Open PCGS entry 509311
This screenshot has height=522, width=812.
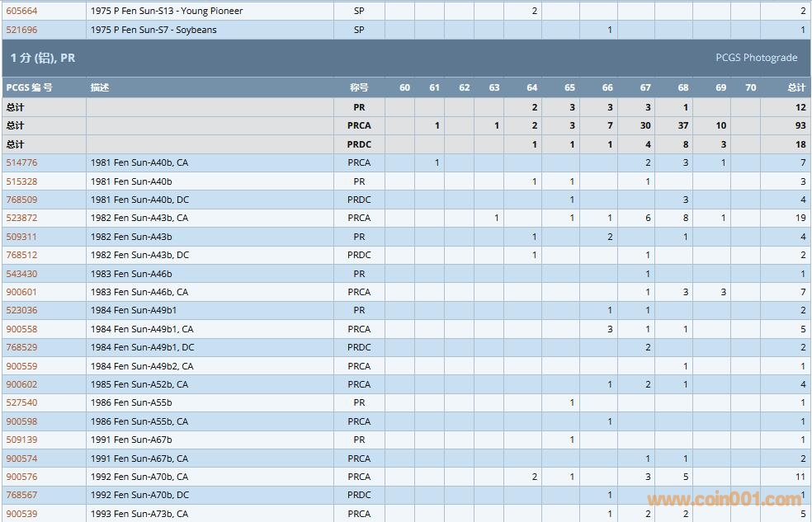(21, 237)
